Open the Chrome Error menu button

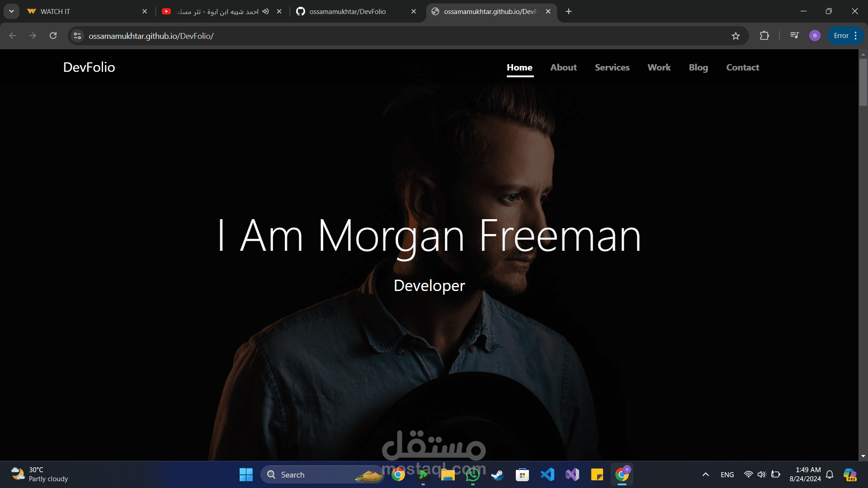coord(845,36)
